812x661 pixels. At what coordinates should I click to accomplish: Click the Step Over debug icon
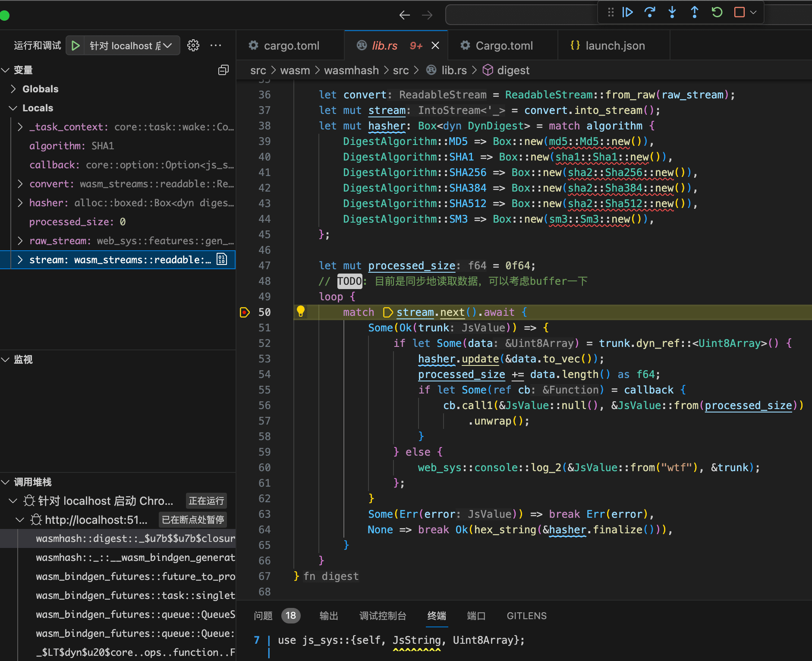(650, 12)
